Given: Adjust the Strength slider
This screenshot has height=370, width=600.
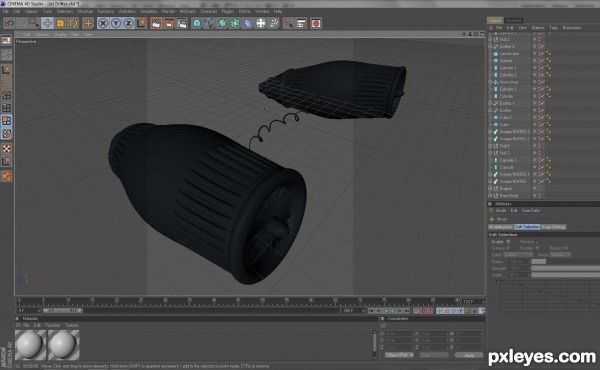Looking at the screenshot, I should 566,268.
